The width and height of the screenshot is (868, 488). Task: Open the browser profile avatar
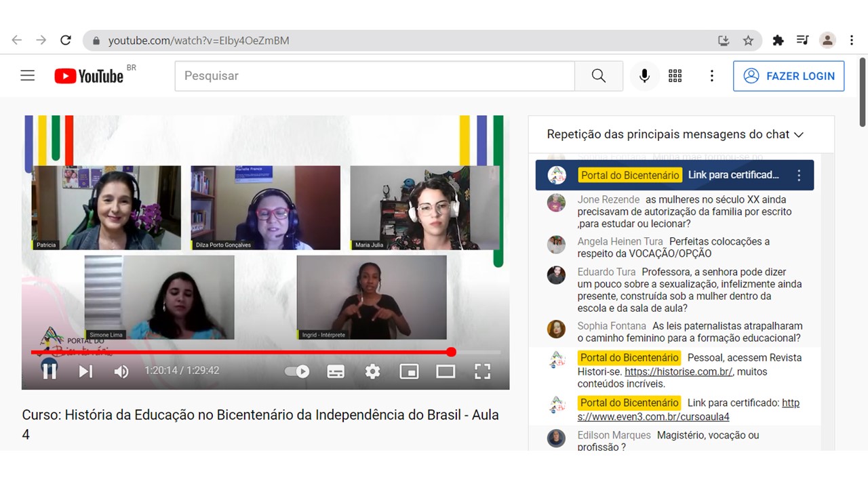point(827,41)
